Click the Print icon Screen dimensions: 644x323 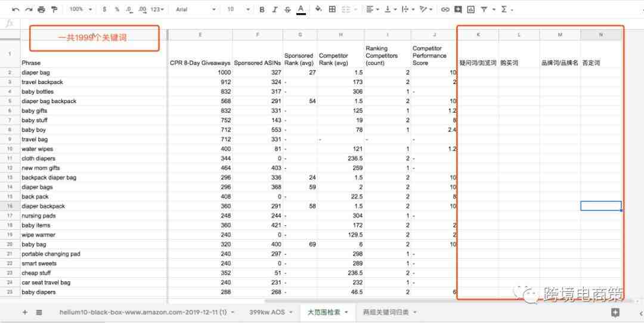[x=41, y=10]
